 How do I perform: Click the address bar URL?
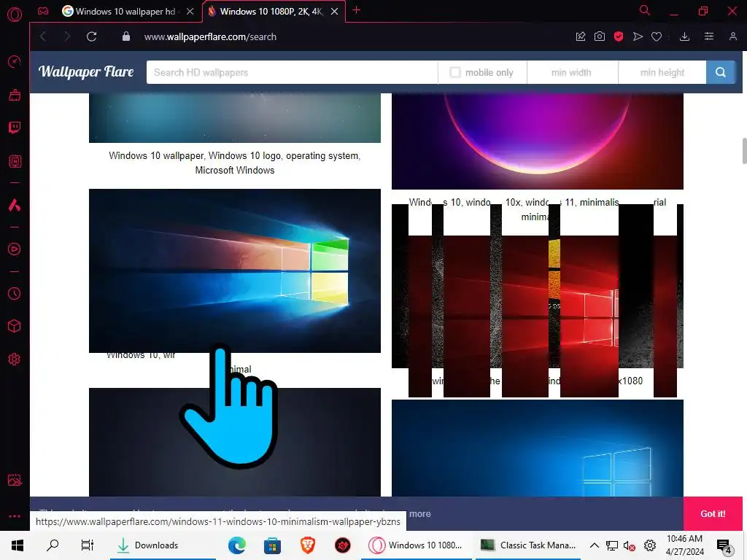tap(210, 36)
